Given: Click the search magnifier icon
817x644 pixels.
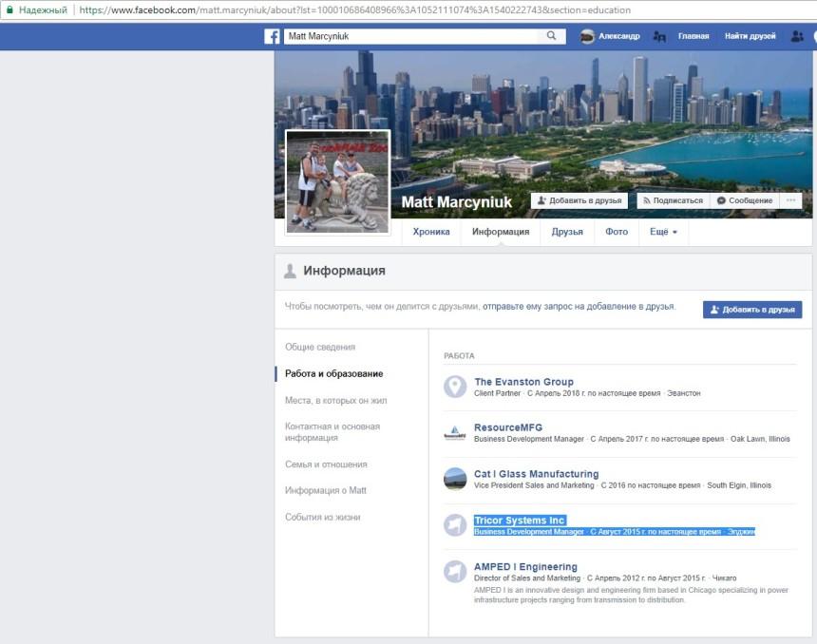Looking at the screenshot, I should 551,36.
